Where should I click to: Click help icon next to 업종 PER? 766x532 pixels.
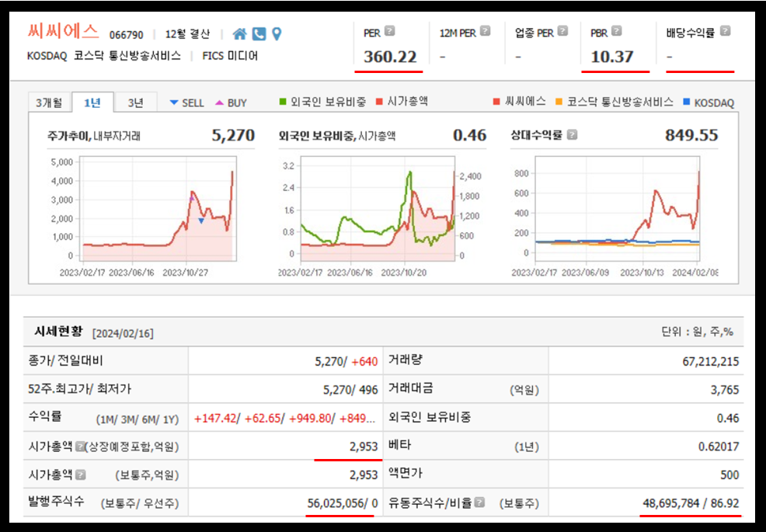coord(562,31)
